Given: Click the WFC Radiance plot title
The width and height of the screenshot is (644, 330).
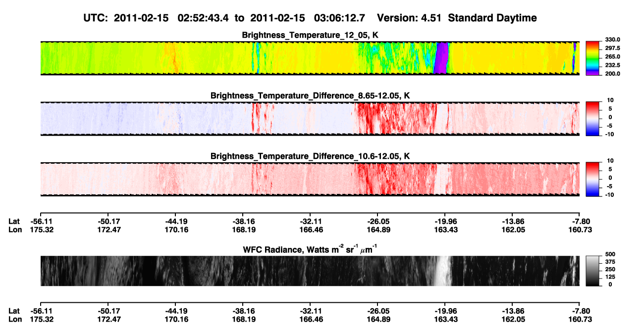Looking at the screenshot, I should click(x=310, y=249).
